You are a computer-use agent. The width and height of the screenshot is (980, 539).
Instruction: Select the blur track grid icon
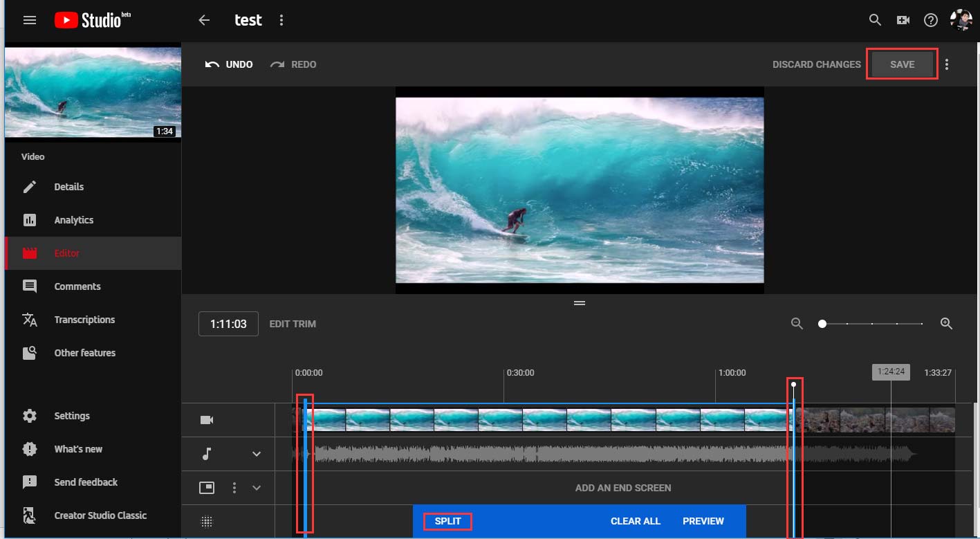point(206,520)
